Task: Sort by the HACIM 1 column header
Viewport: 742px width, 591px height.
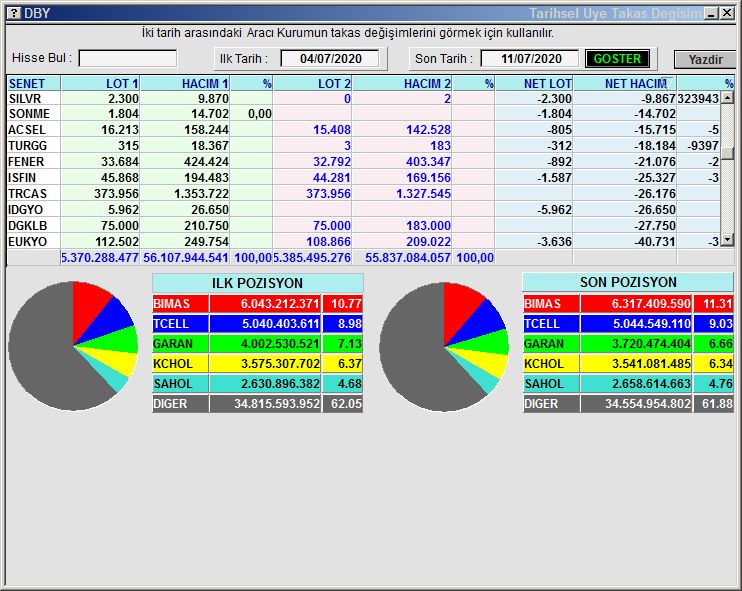Action: 185,83
